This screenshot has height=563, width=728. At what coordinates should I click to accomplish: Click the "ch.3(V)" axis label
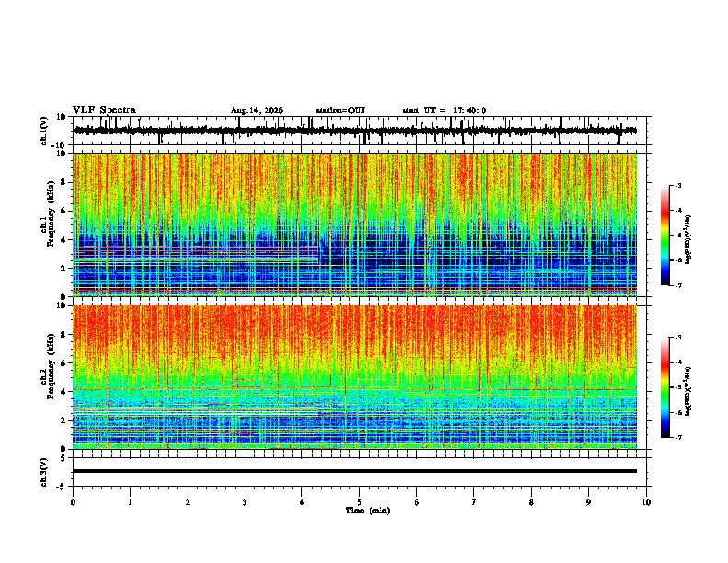pyautogui.click(x=44, y=472)
